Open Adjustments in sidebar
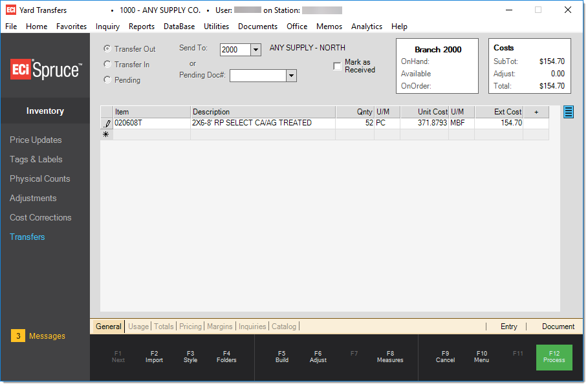The height and width of the screenshot is (386, 588). [34, 199]
